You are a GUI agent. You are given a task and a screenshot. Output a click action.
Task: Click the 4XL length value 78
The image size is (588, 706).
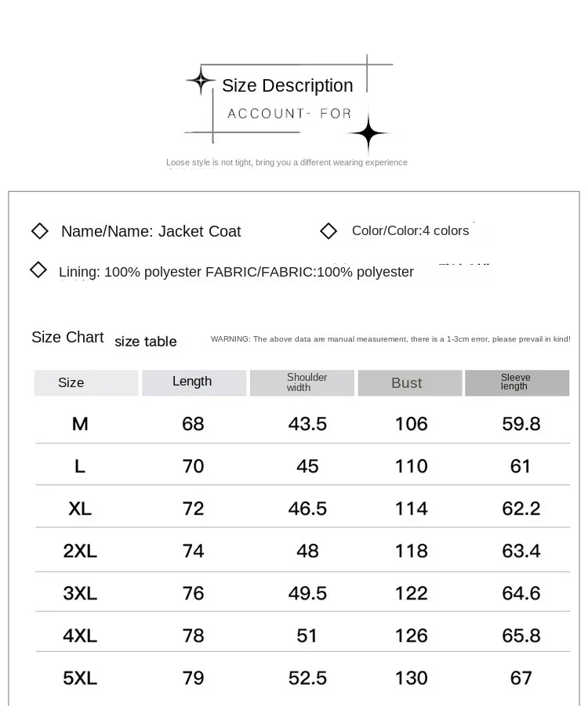tap(194, 635)
